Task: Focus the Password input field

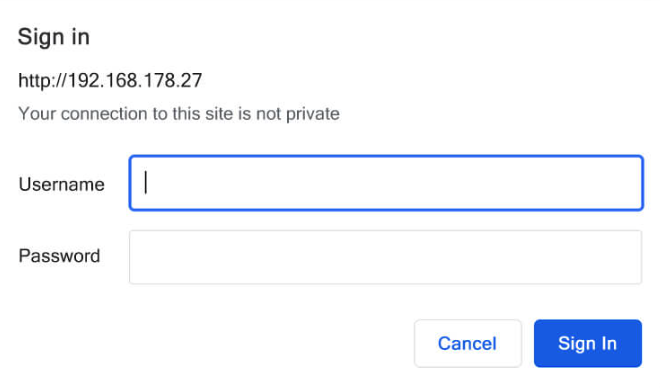Action: 385,257
